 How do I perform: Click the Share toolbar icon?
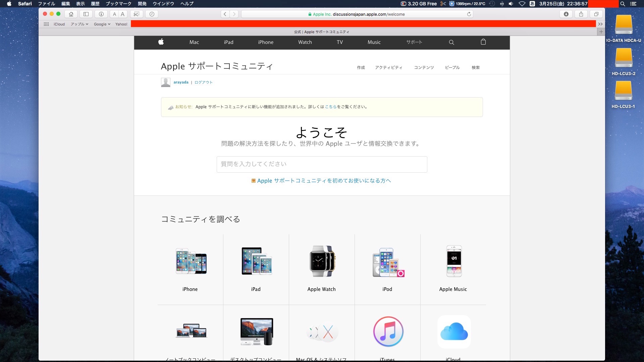pos(581,14)
